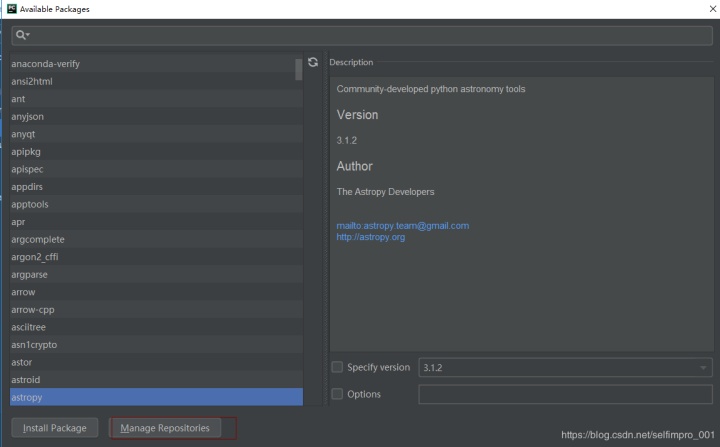Image resolution: width=720 pixels, height=447 pixels.
Task: Click the Options text input field
Action: [x=565, y=394]
